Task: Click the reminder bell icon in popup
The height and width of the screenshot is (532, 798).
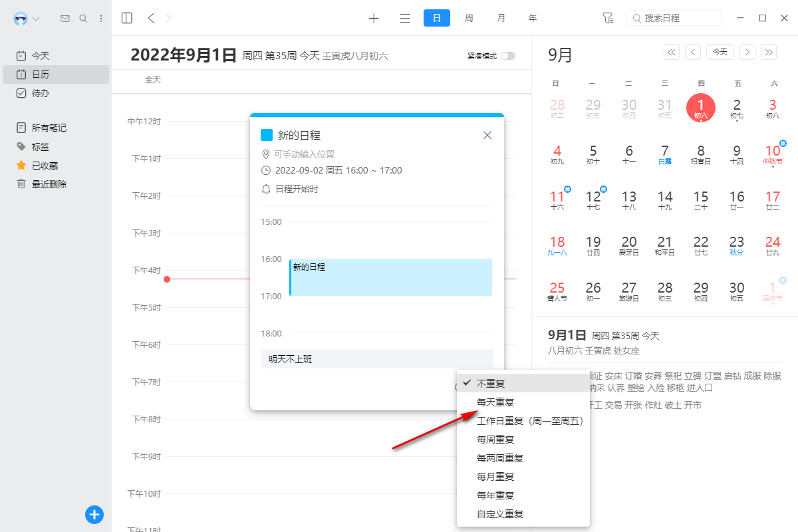Action: pos(266,189)
